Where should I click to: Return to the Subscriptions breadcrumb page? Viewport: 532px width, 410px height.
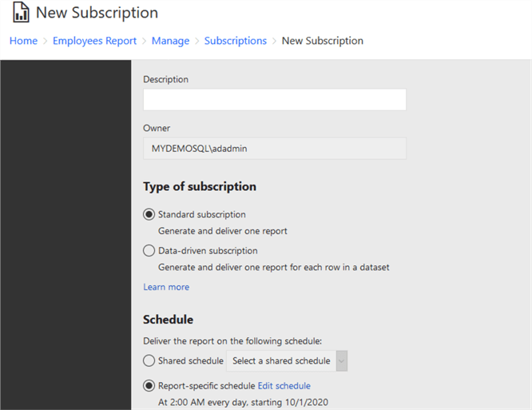tap(235, 41)
